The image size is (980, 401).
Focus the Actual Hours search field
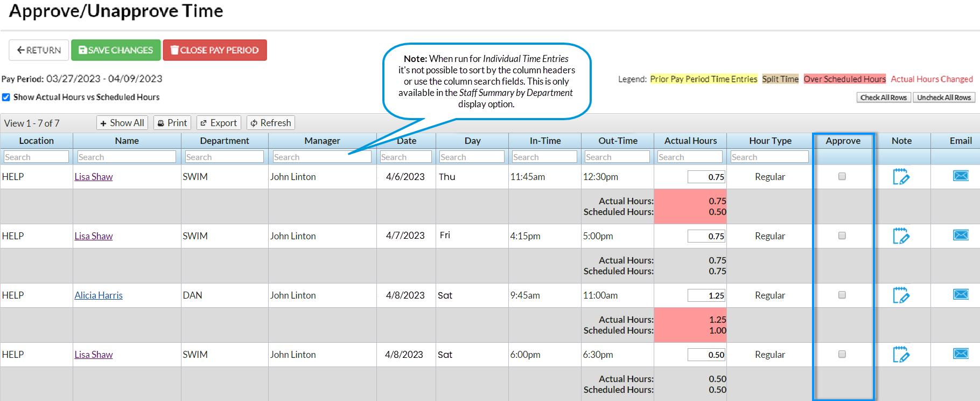tap(690, 157)
